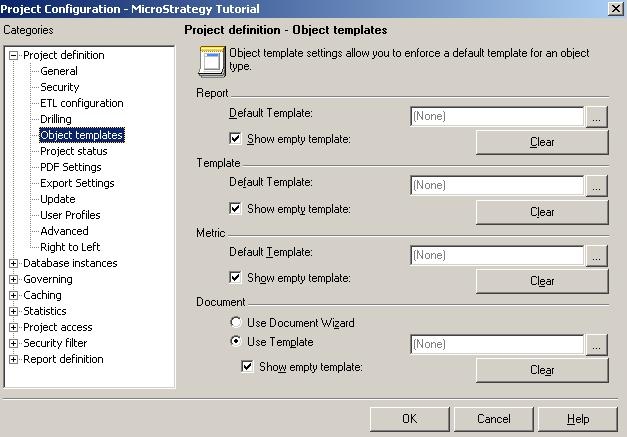Select General in the category tree
The width and height of the screenshot is (627, 437).
pos(59,71)
